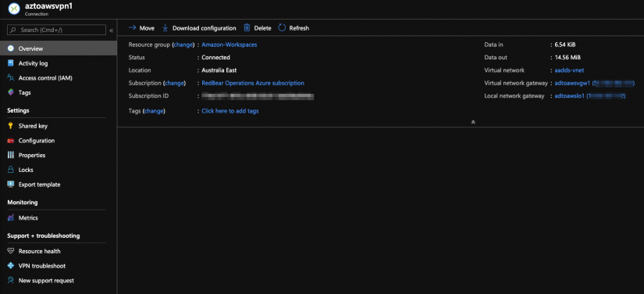Select Click here to add tags
This screenshot has height=294, width=644.
click(230, 111)
